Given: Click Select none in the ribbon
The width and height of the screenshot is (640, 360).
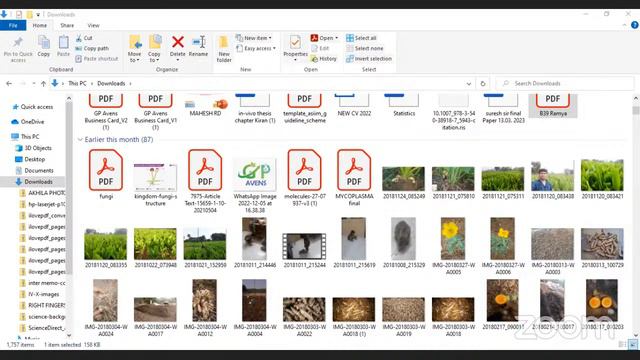Looking at the screenshot, I should click(365, 48).
